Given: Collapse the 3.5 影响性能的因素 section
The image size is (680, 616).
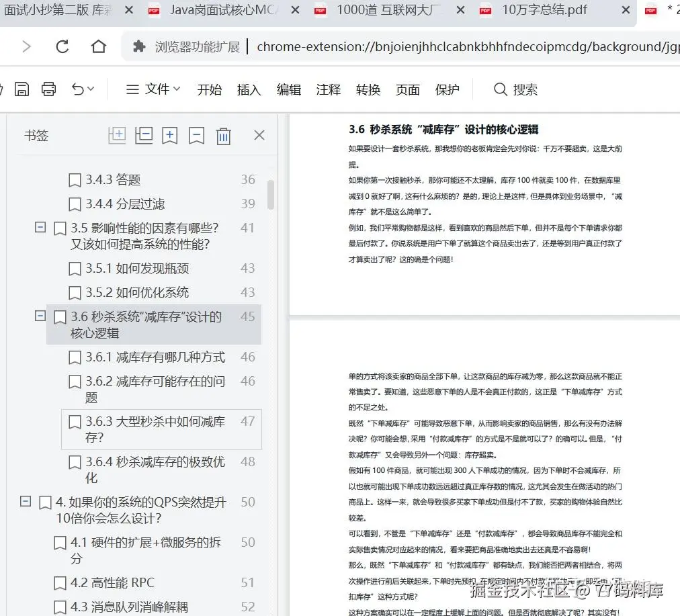Looking at the screenshot, I should click(x=40, y=227).
